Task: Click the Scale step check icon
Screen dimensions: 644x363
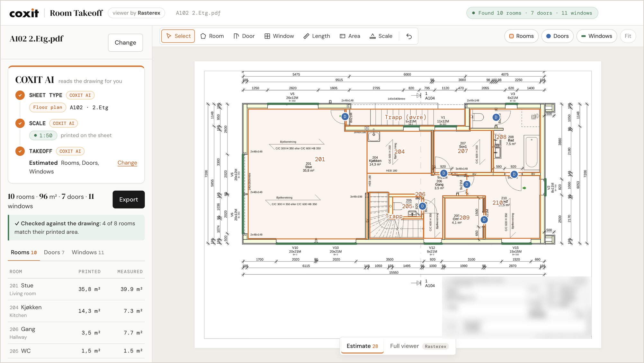Action: pos(20,123)
